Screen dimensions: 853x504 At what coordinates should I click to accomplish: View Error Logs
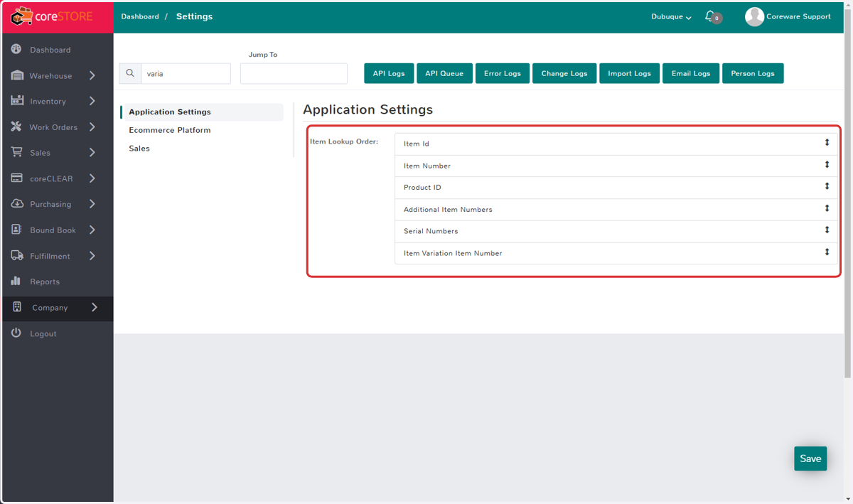click(503, 73)
